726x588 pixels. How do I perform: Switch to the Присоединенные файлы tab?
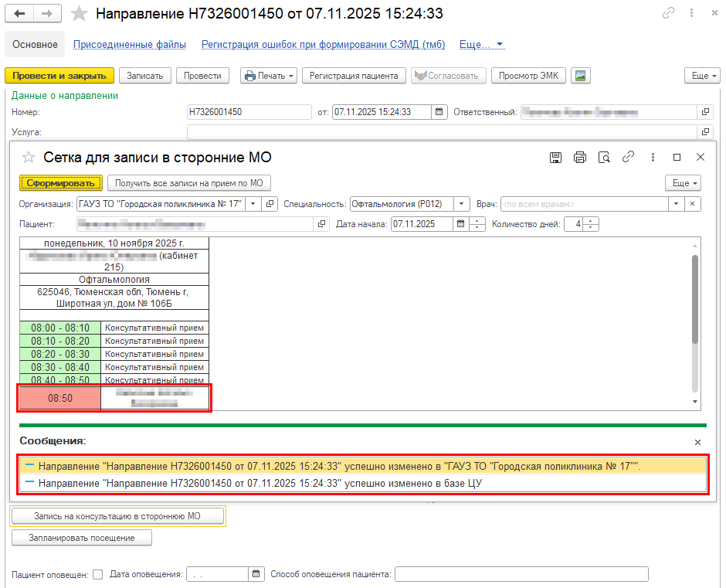pos(129,45)
